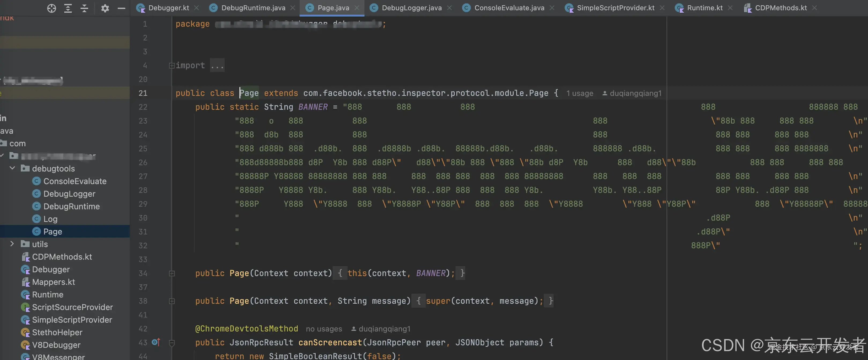
Task: Click the no usages hint above canScreencast
Action: 324,329
